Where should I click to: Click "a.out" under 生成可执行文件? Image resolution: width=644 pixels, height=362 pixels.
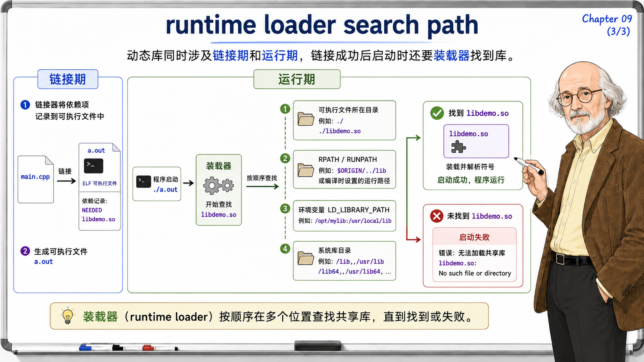click(x=44, y=262)
